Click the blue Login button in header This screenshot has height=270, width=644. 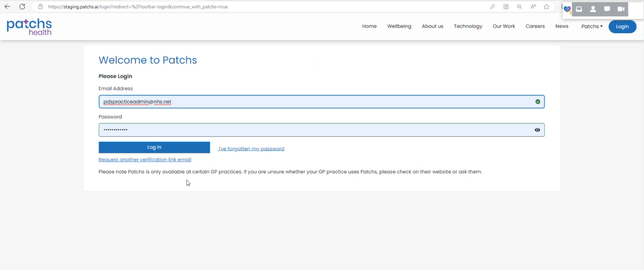622,27
